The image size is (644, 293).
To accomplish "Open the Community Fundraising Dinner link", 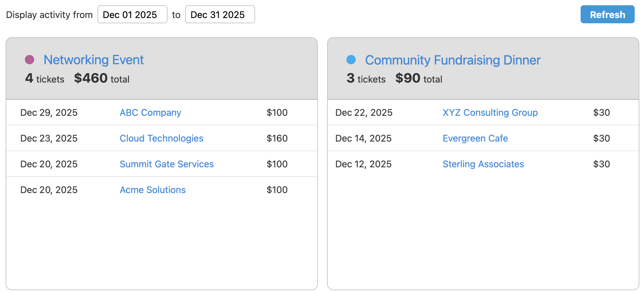I will coord(452,60).
